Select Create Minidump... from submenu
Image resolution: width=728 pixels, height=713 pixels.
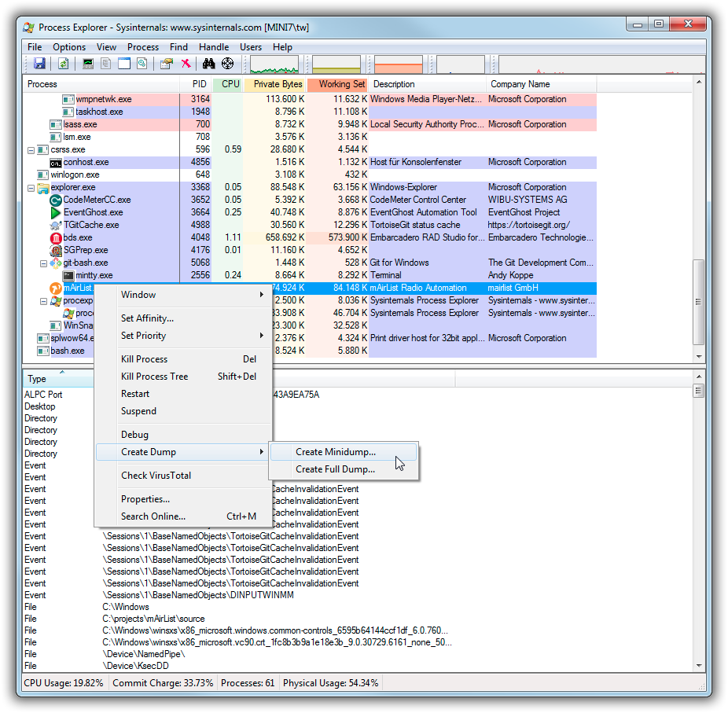click(336, 452)
